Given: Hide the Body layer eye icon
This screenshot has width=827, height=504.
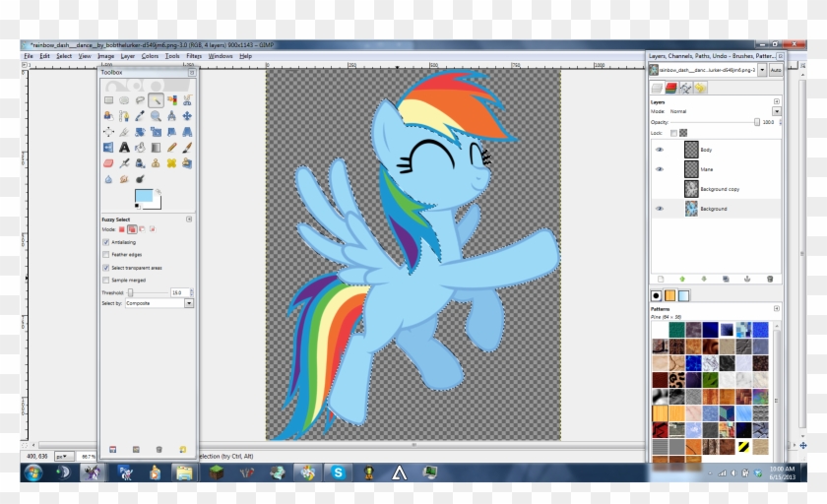Looking at the screenshot, I should [x=660, y=150].
